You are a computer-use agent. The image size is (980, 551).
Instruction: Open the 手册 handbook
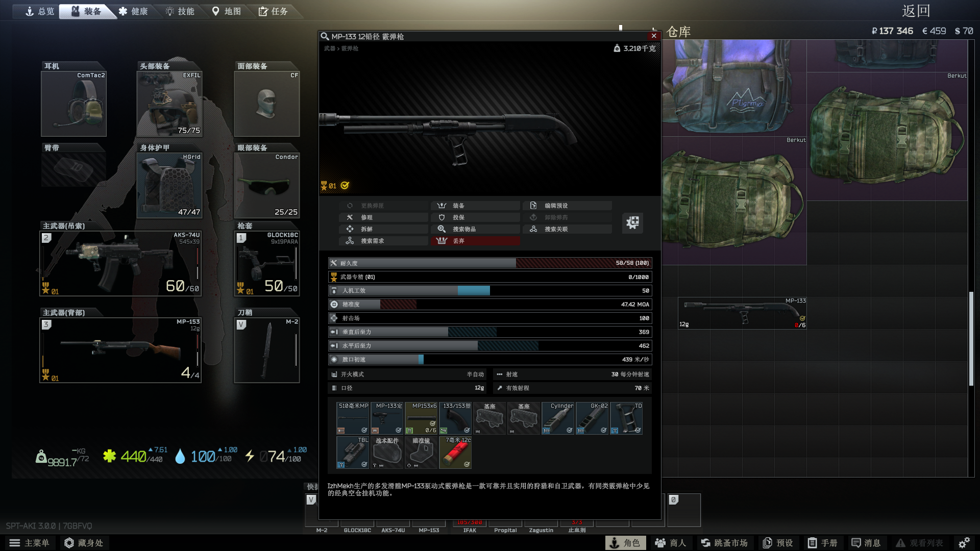(x=822, y=543)
